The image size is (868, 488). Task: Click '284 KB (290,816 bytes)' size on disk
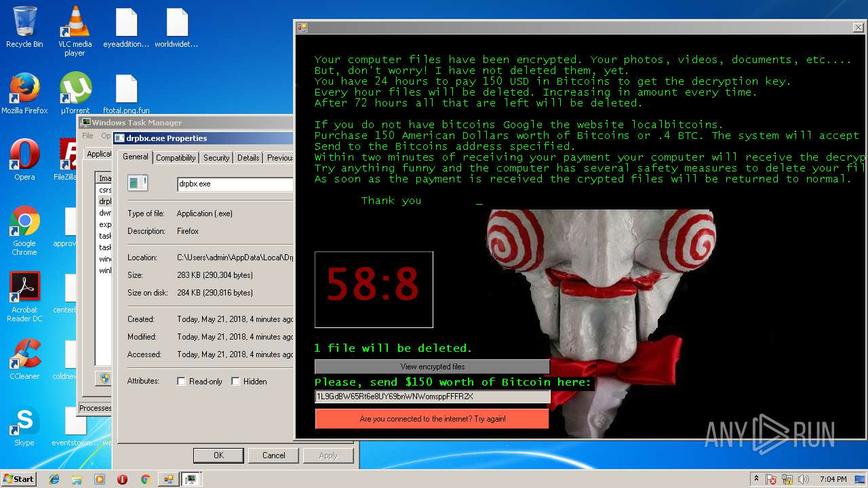click(x=214, y=293)
